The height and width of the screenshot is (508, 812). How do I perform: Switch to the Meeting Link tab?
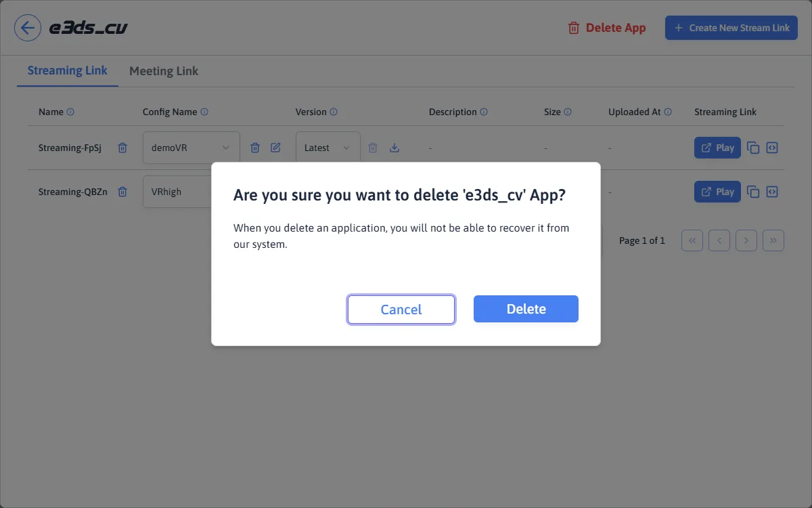click(x=164, y=70)
